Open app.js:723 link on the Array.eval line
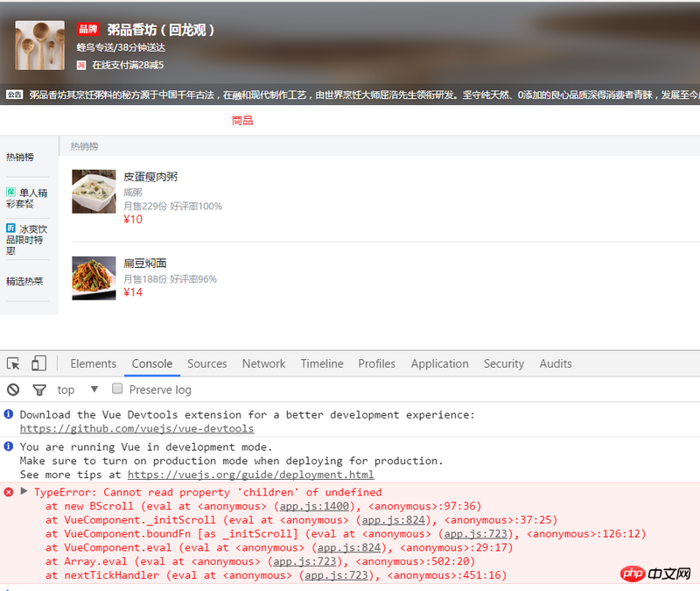This screenshot has height=591, width=700. tap(304, 561)
